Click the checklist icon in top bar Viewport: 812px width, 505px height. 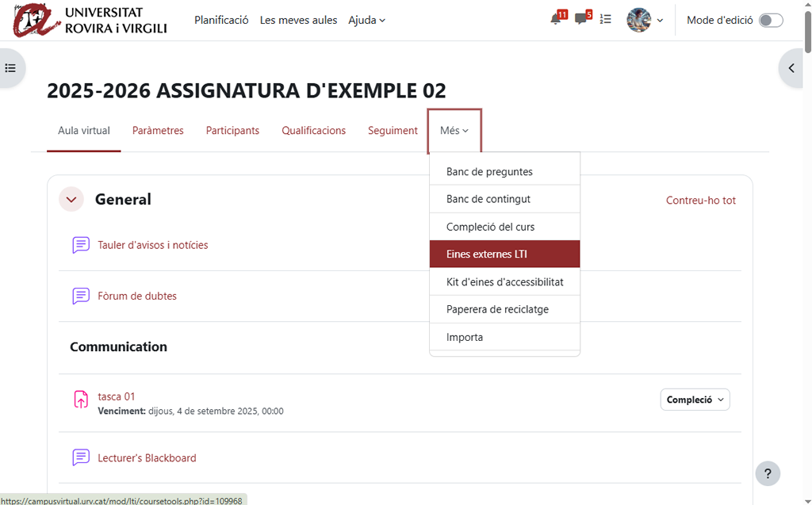coord(606,20)
